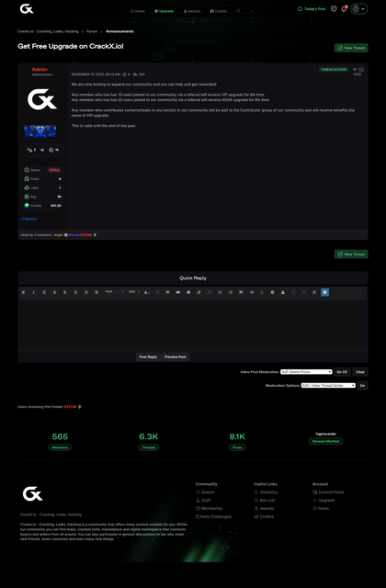Toggle underline formatting in the editor
Screen dimensions: 386x588
44,292
